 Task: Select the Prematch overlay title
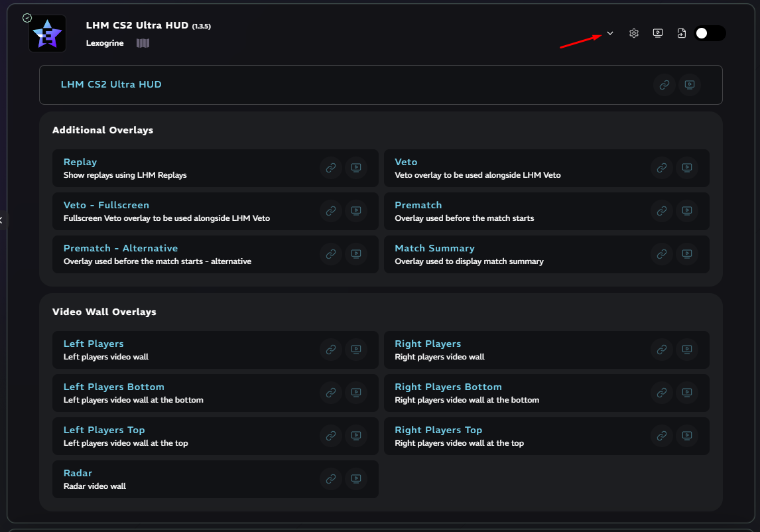pos(418,205)
